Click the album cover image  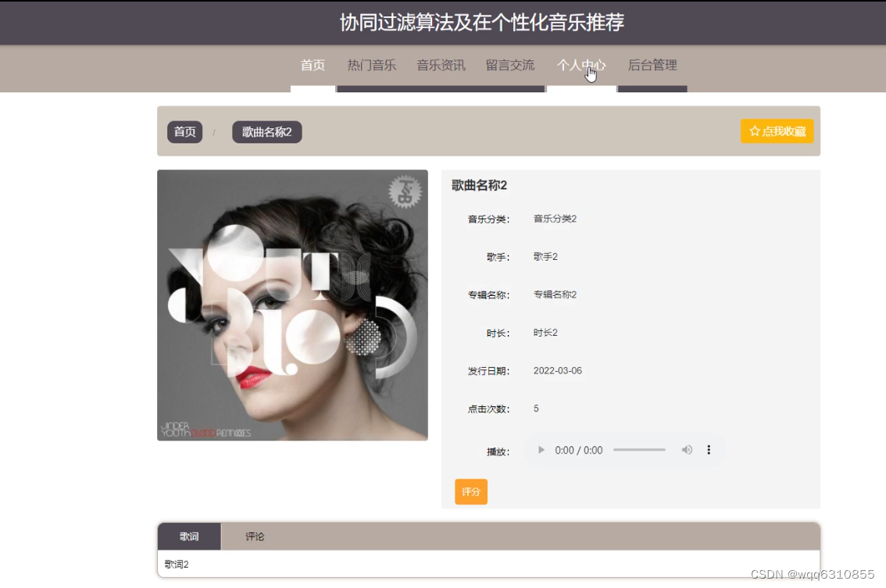292,305
